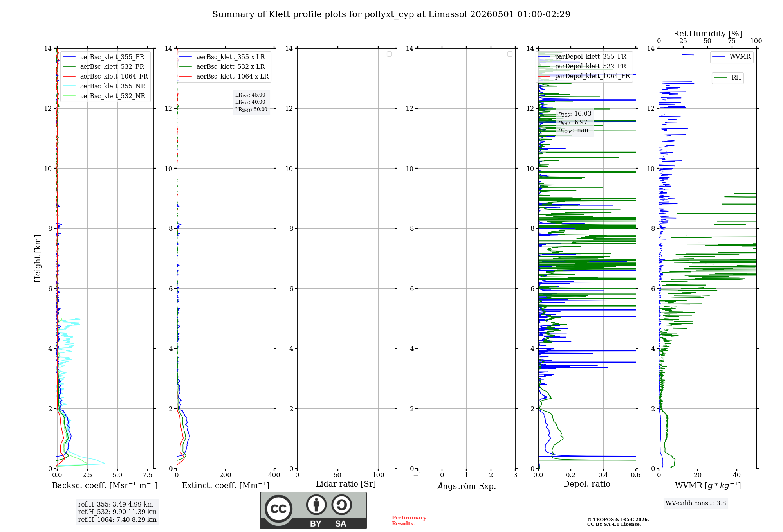Image resolution: width=783 pixels, height=532 pixels.
Task: Click the WVMR [g*kg⁻¹] axis label
Action: pos(708,485)
